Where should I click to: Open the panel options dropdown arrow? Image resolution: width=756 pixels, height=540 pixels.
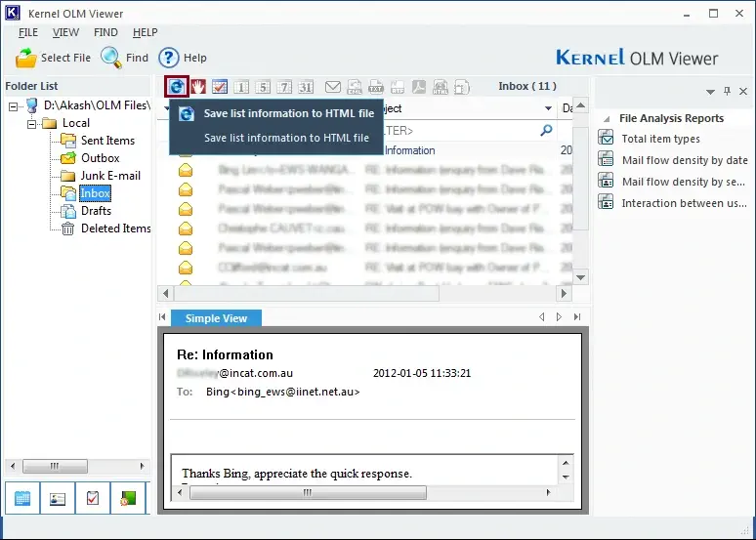pyautogui.click(x=710, y=92)
